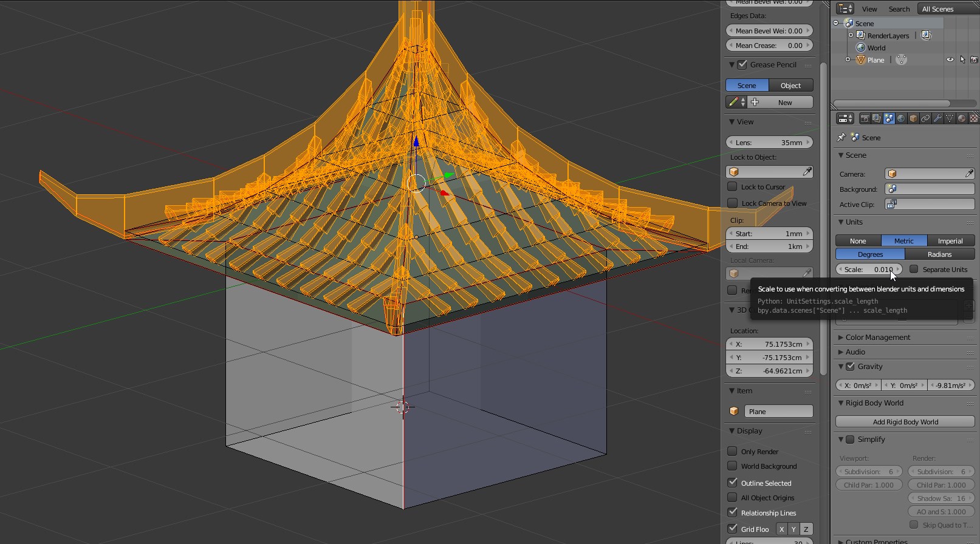Viewport: 980px width, 544px height.
Task: Open the World properties tab icon
Action: click(901, 118)
